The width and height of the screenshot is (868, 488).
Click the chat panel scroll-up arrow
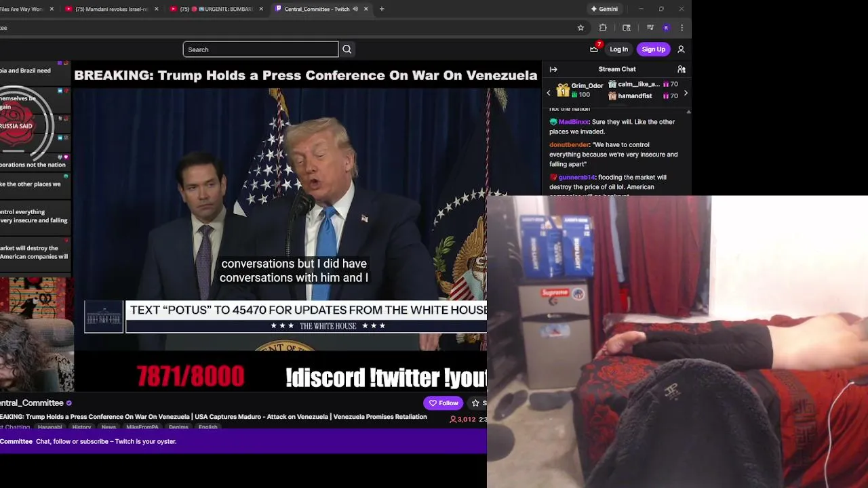pos(688,112)
